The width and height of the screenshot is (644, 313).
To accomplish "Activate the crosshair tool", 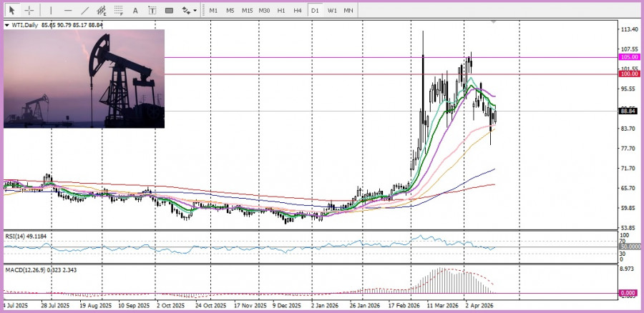I will [29, 11].
